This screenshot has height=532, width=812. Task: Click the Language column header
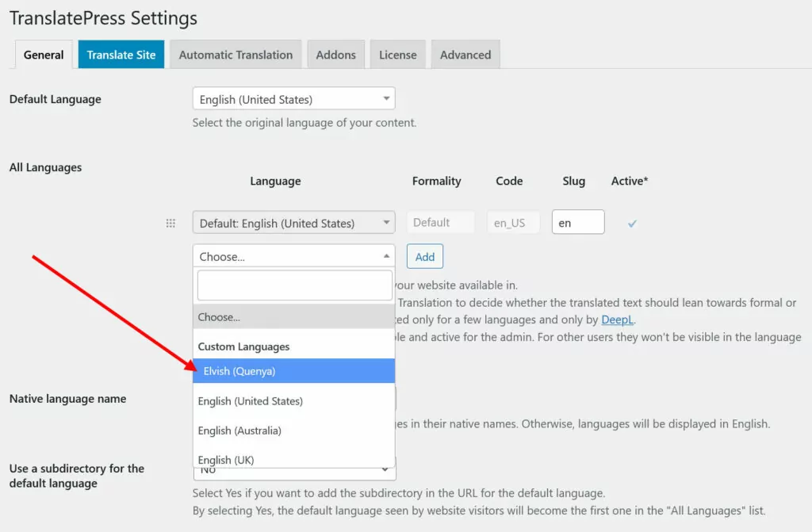[x=275, y=181]
